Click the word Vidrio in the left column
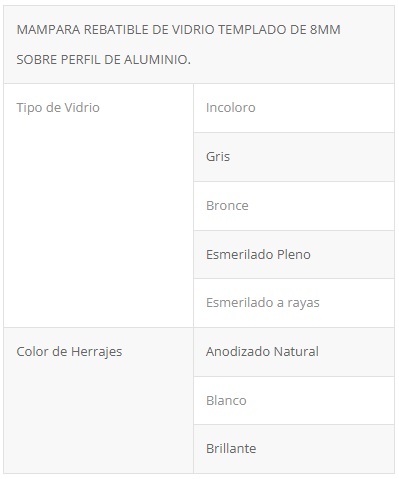This screenshot has height=479, width=399. coord(82,108)
